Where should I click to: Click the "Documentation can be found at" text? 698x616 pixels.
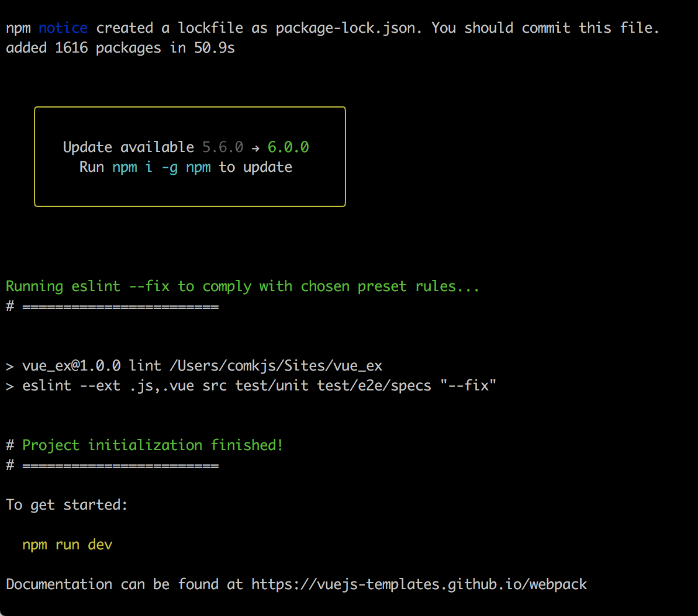[x=125, y=584]
